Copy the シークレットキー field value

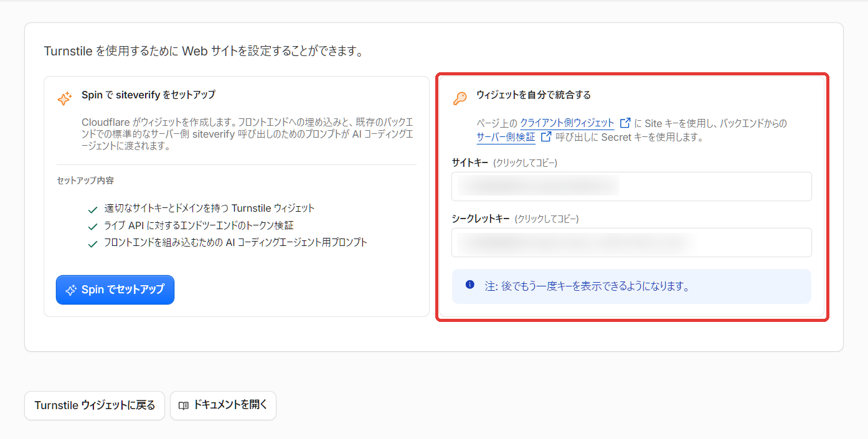(631, 242)
